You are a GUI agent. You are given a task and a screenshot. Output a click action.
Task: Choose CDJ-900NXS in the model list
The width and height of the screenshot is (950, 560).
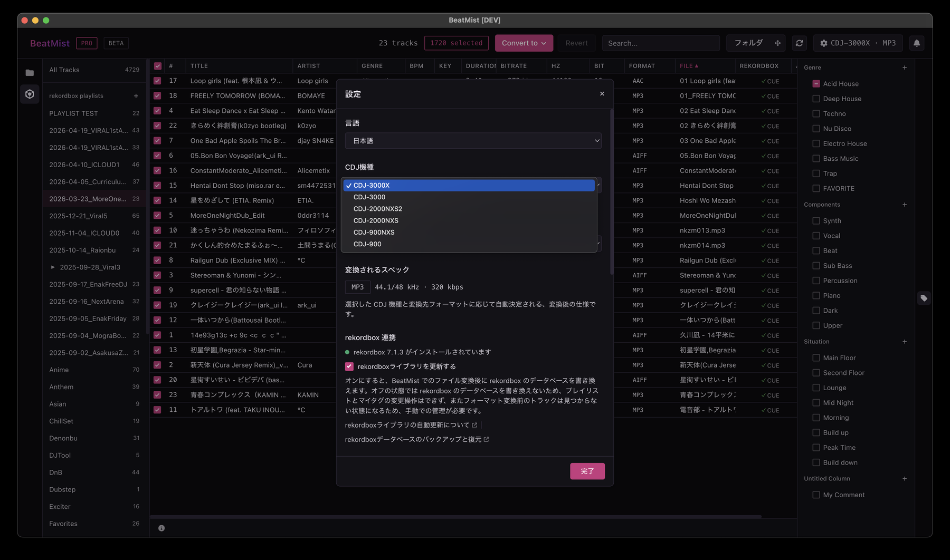[469, 232]
